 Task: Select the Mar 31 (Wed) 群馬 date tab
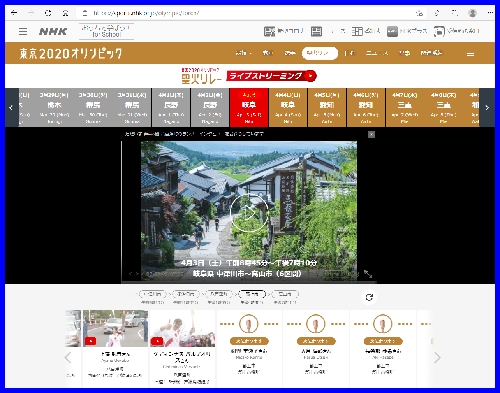pyautogui.click(x=132, y=108)
